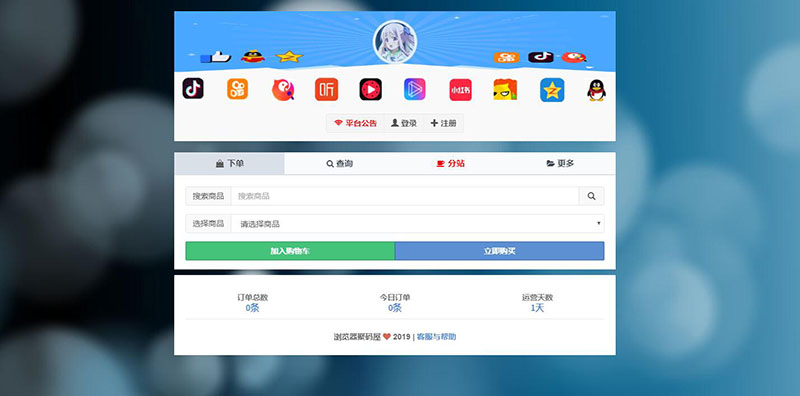800x396 pixels.
Task: Select the 更多 tab
Action: point(560,164)
